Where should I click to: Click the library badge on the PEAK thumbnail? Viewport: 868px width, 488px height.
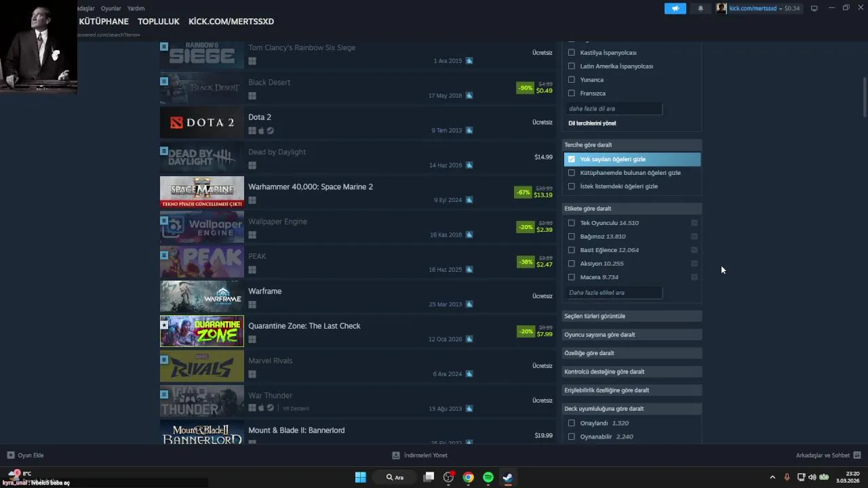164,255
